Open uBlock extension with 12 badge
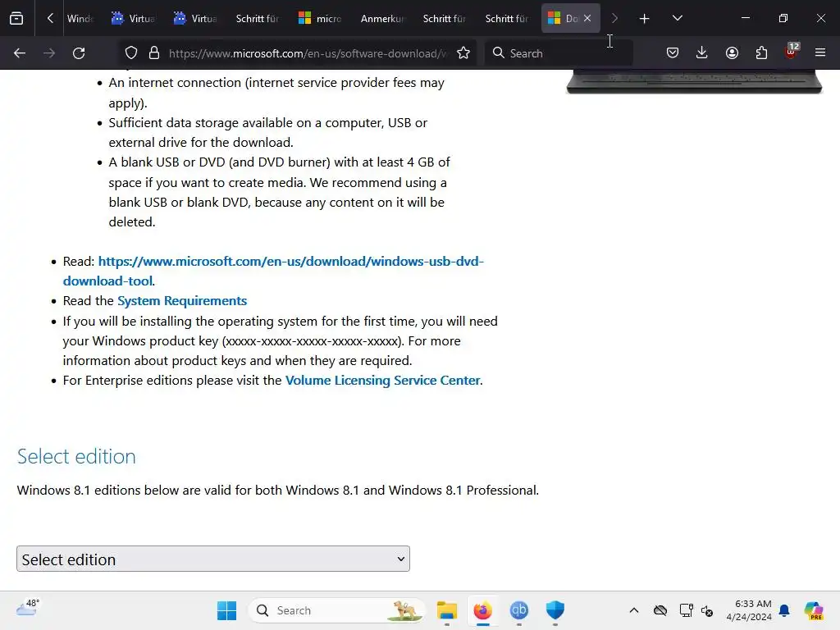The width and height of the screenshot is (840, 630). click(792, 52)
